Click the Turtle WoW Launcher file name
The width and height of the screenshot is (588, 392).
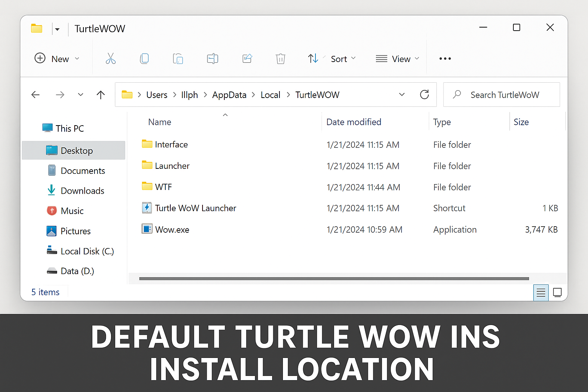pos(196,208)
